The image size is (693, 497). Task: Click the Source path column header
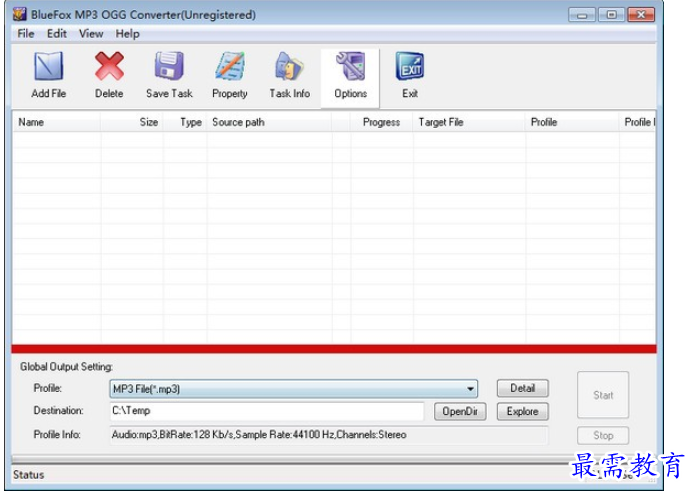[x=269, y=122]
